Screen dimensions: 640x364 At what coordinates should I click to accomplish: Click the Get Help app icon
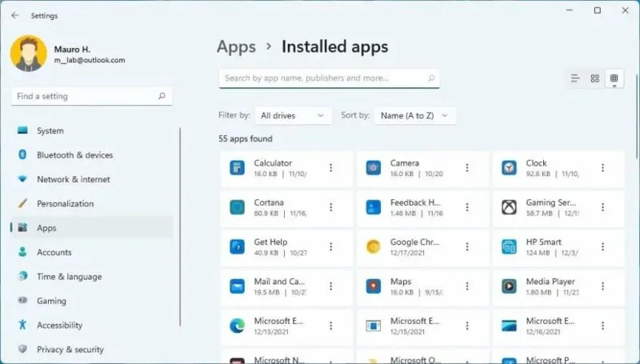click(x=237, y=247)
